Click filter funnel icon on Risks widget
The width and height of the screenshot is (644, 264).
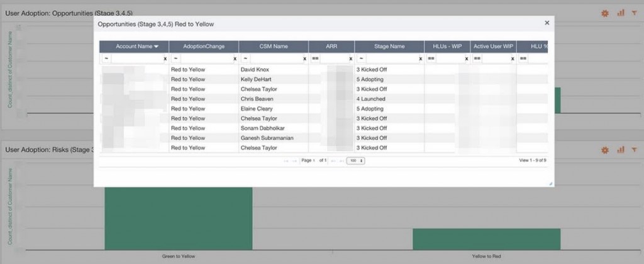pos(635,150)
